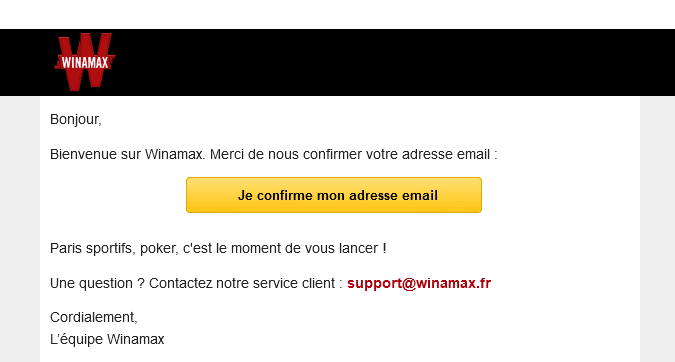Select the "Bienvenue sur Winamax" welcome sentence

(273, 154)
